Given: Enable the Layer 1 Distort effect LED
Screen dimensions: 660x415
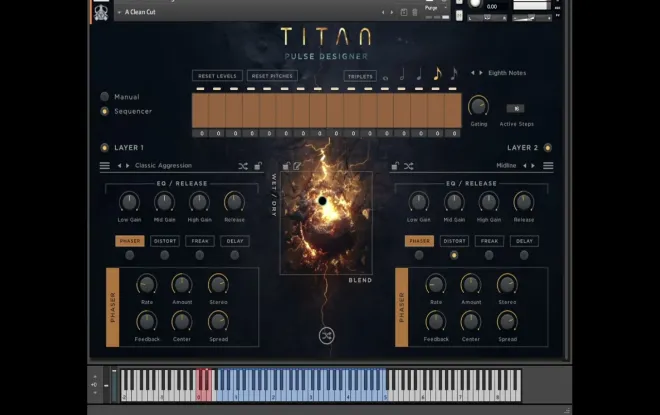Looking at the screenshot, I should click(x=165, y=255).
